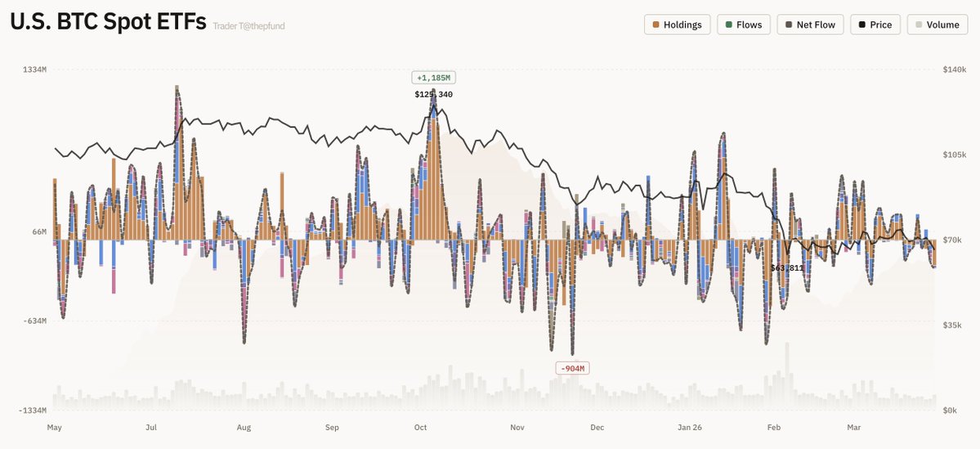
Task: Hide the Volume bars via its label
Action: point(942,25)
